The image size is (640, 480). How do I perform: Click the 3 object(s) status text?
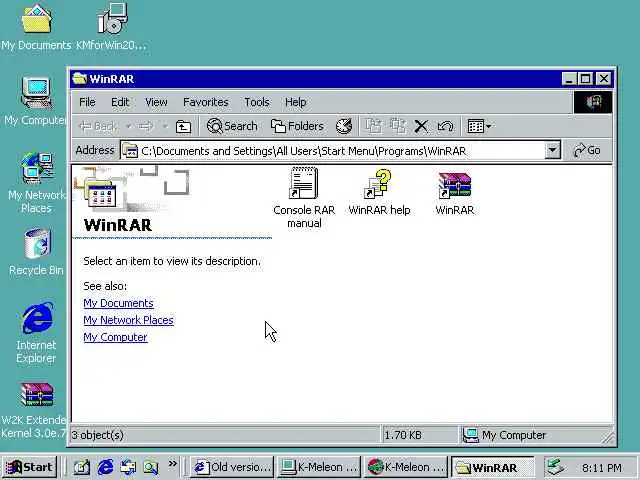(97, 435)
